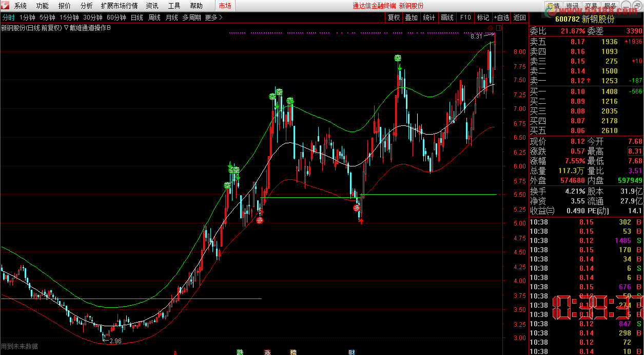Open the 多周期 multi-period view
This screenshot has width=644, height=355.
pos(191,17)
